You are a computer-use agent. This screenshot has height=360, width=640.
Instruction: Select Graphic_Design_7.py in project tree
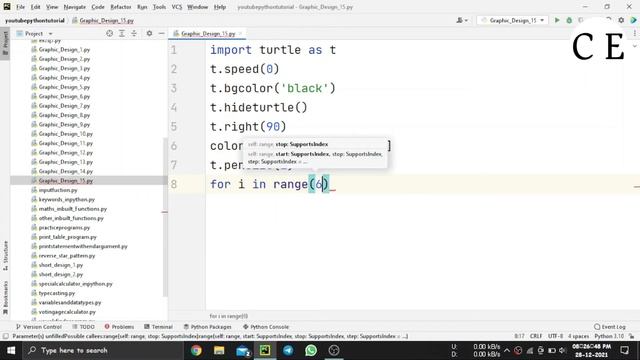click(64, 106)
